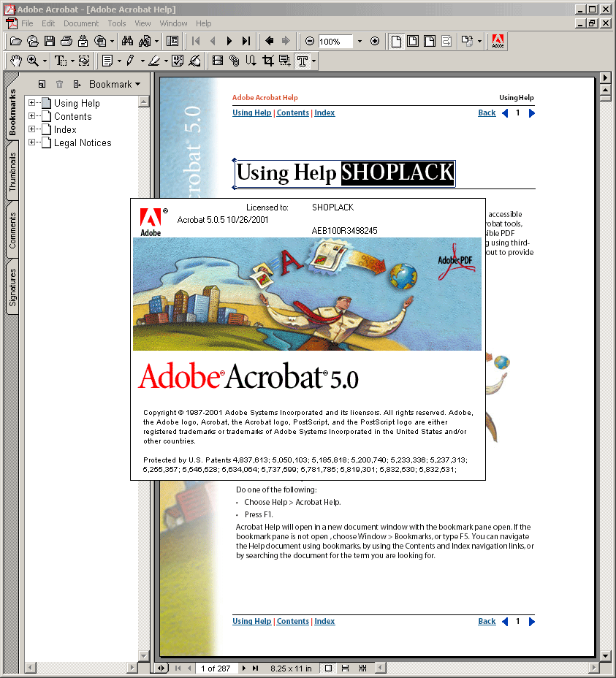616x678 pixels.
Task: Expand the Using Help bookmark
Action: tap(31, 103)
